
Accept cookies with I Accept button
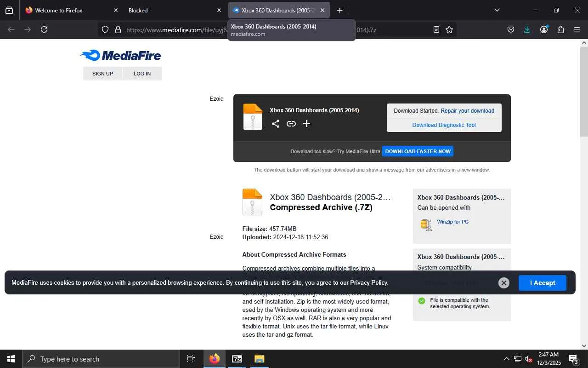[x=543, y=283]
